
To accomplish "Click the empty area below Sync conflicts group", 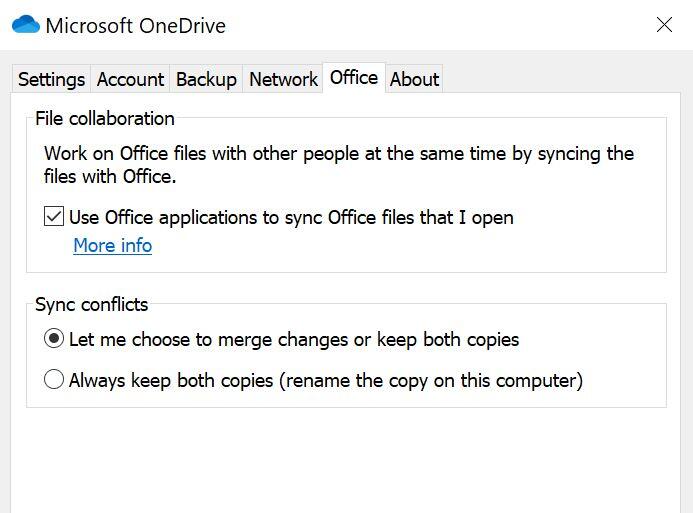I will pos(346,460).
